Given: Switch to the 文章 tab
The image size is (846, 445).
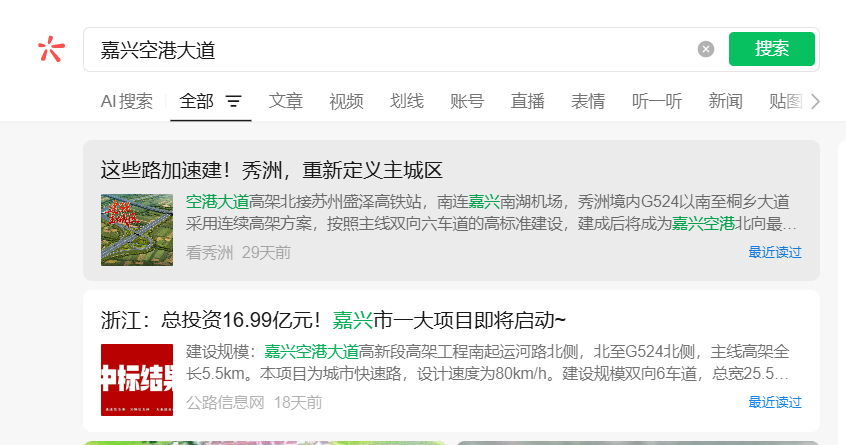Looking at the screenshot, I should [285, 101].
